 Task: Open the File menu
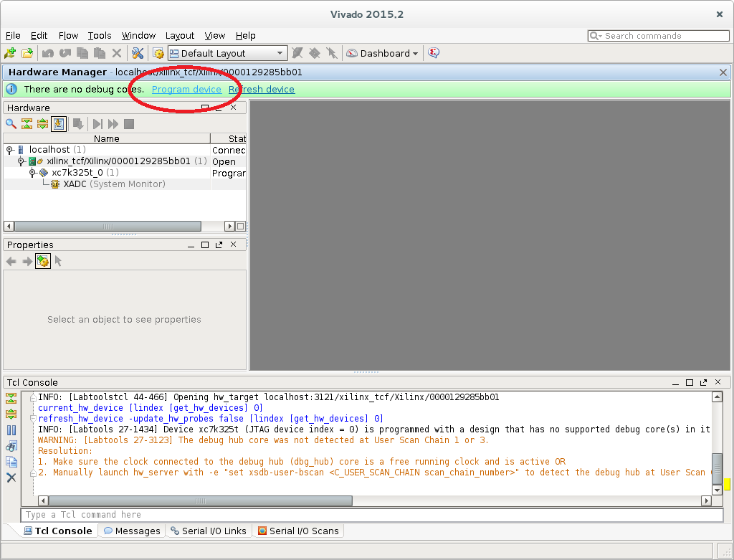tap(13, 36)
